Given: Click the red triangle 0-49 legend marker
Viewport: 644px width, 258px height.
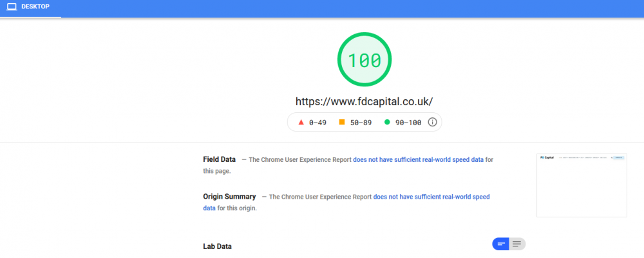Looking at the screenshot, I should (301, 122).
